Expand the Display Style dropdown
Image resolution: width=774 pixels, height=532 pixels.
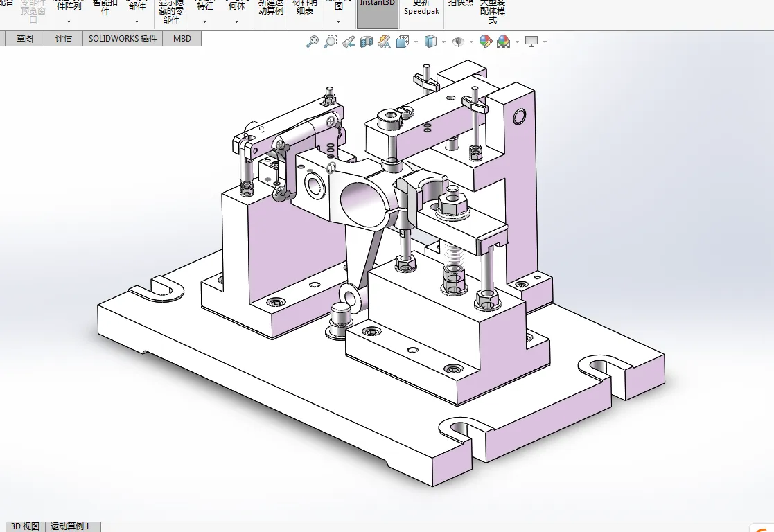pyautogui.click(x=443, y=42)
